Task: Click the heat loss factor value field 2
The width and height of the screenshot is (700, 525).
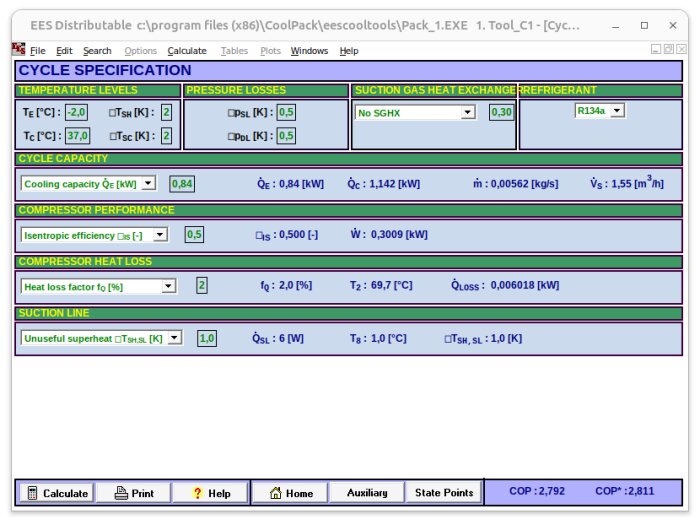Action: (202, 286)
